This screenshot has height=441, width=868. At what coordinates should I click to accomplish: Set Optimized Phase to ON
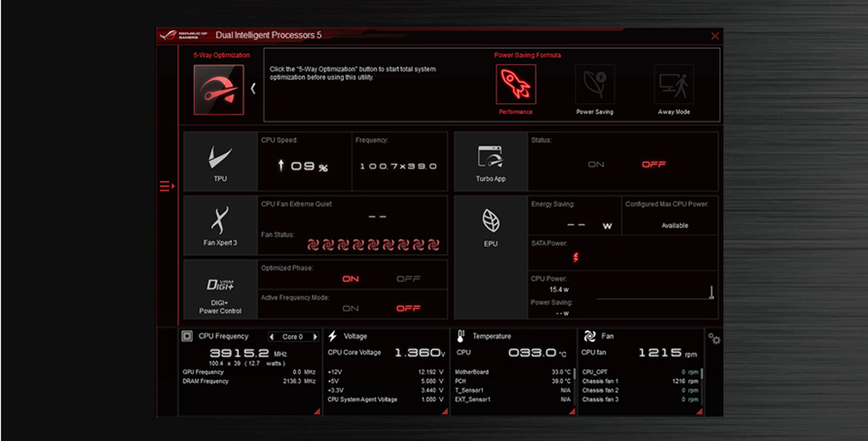click(x=351, y=279)
